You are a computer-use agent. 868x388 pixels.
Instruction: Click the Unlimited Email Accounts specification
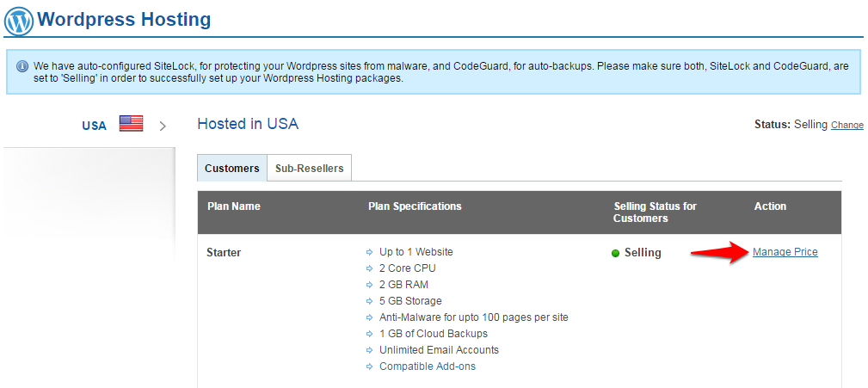439,350
